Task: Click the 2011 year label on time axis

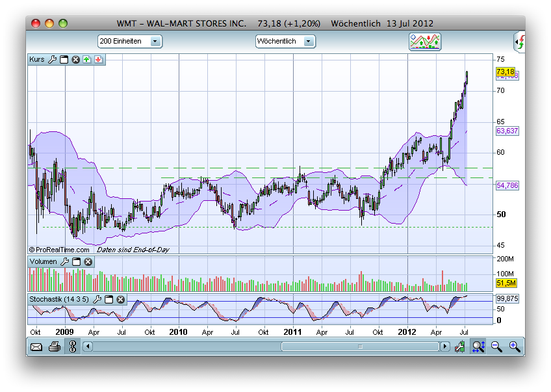Action: (292, 332)
